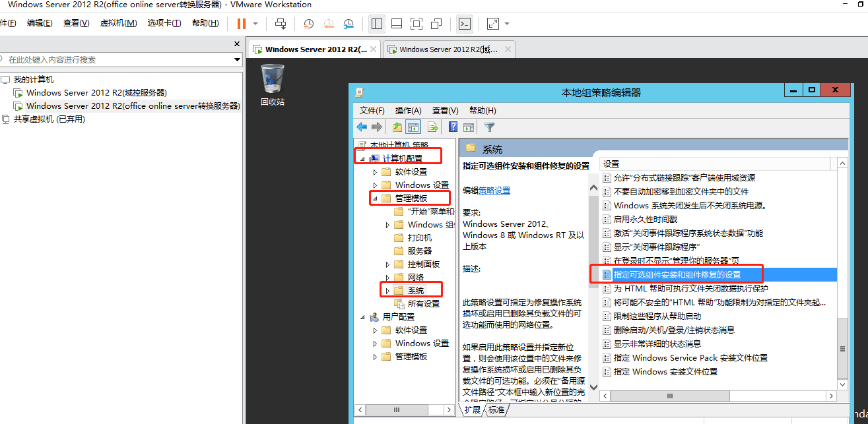Revert the VM to its previous snapshot
Image resolution: width=868 pixels, height=424 pixels.
[329, 24]
